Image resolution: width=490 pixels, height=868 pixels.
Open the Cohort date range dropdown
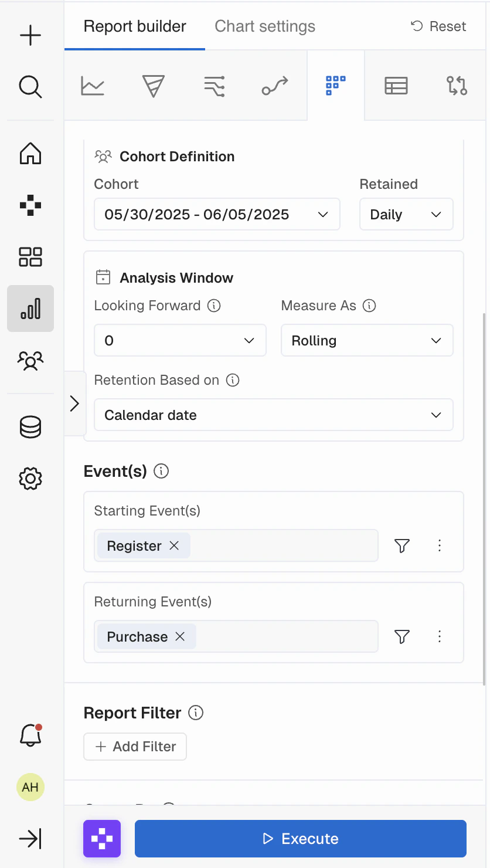tap(217, 215)
